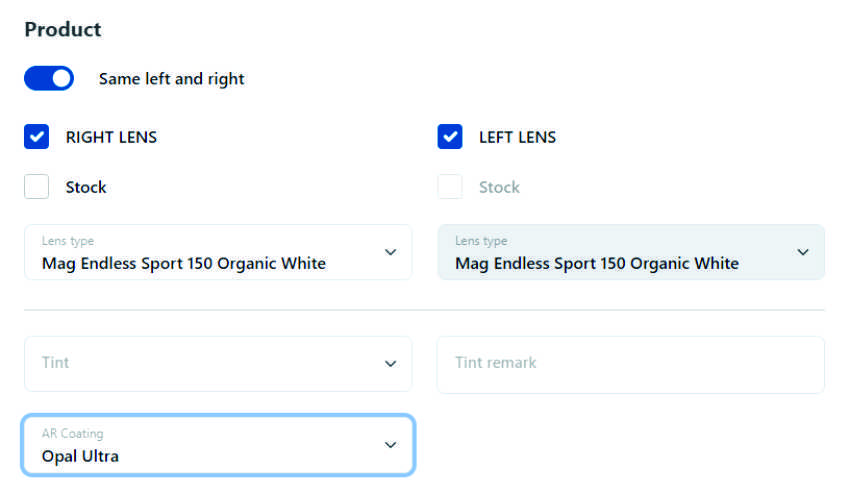Expand the Tint selection field
Screen dimensions: 850x493
[200, 363]
